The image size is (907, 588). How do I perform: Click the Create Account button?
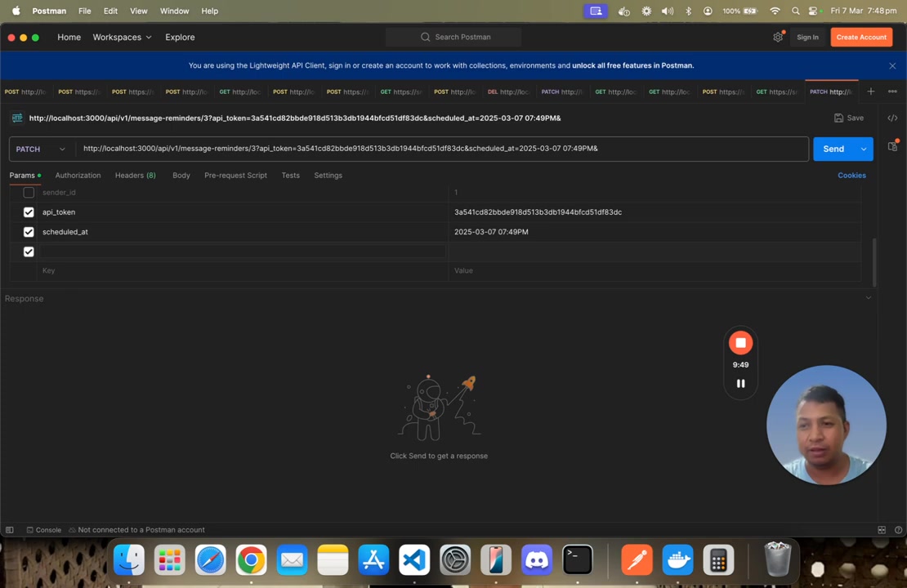861,37
